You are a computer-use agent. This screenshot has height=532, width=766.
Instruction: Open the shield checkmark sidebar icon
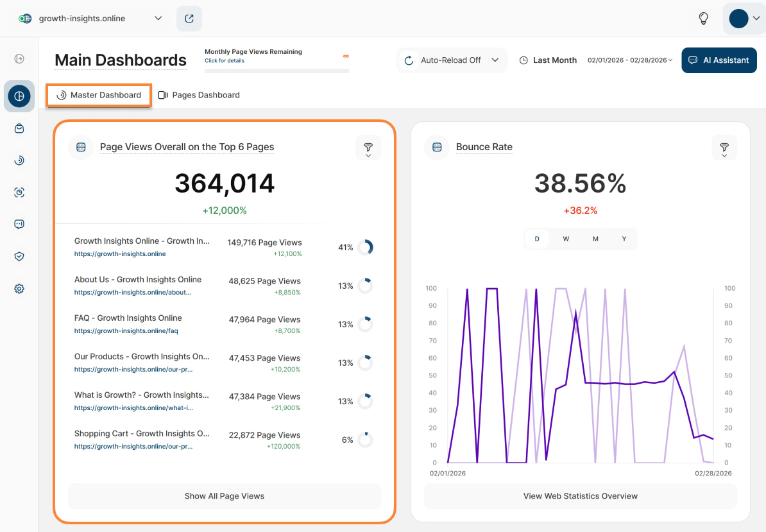coord(19,257)
